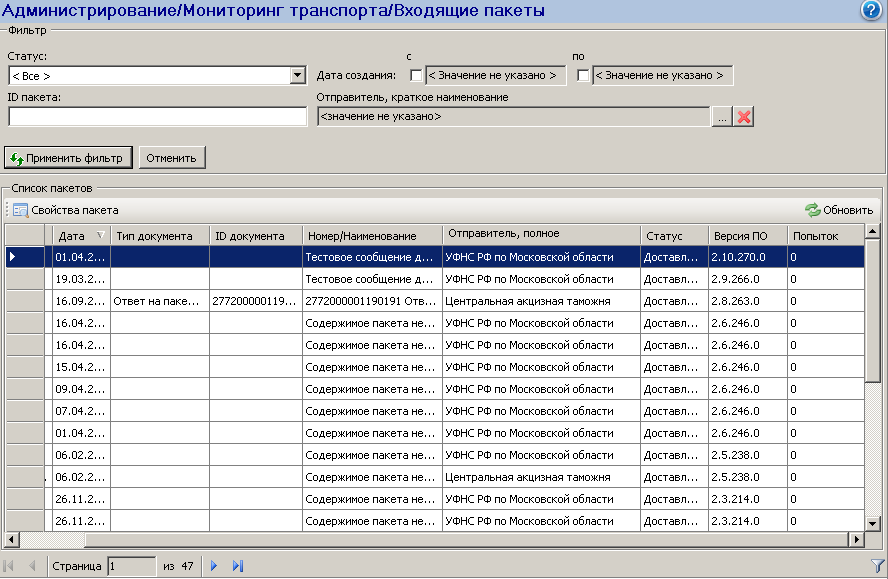
Task: Click Обновить to refresh the list
Action: [x=839, y=210]
